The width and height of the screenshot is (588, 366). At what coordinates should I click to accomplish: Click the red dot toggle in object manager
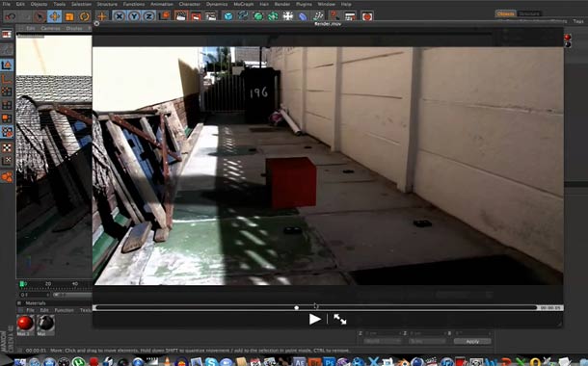tap(568, 38)
